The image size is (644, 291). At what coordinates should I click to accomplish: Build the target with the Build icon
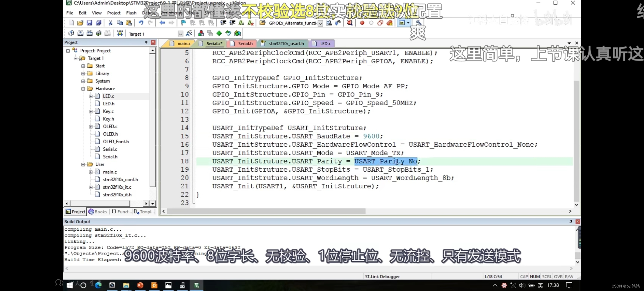point(80,33)
